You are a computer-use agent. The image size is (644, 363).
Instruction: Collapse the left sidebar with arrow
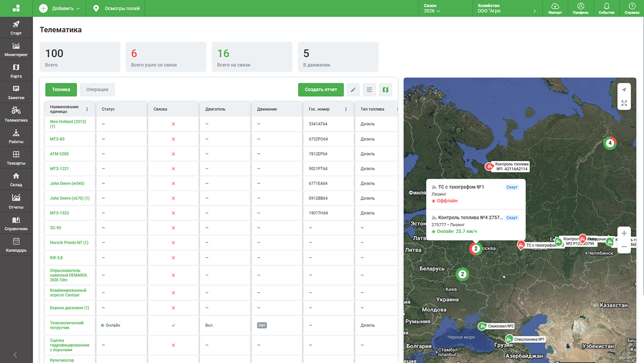click(15, 355)
